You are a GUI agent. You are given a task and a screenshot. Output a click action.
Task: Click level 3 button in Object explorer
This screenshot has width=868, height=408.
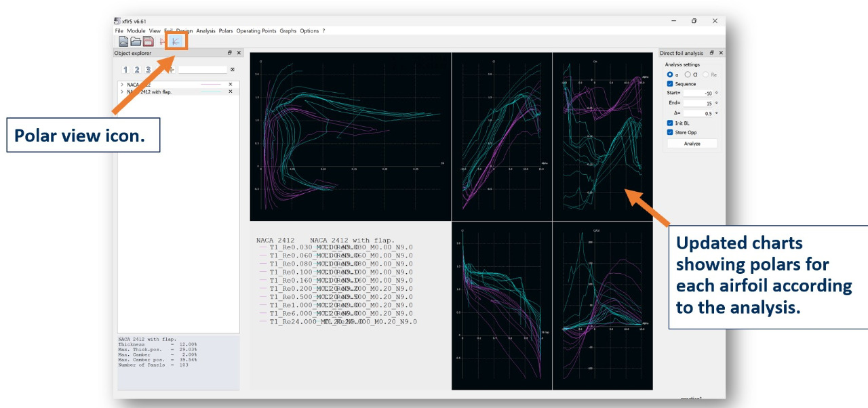click(x=148, y=70)
